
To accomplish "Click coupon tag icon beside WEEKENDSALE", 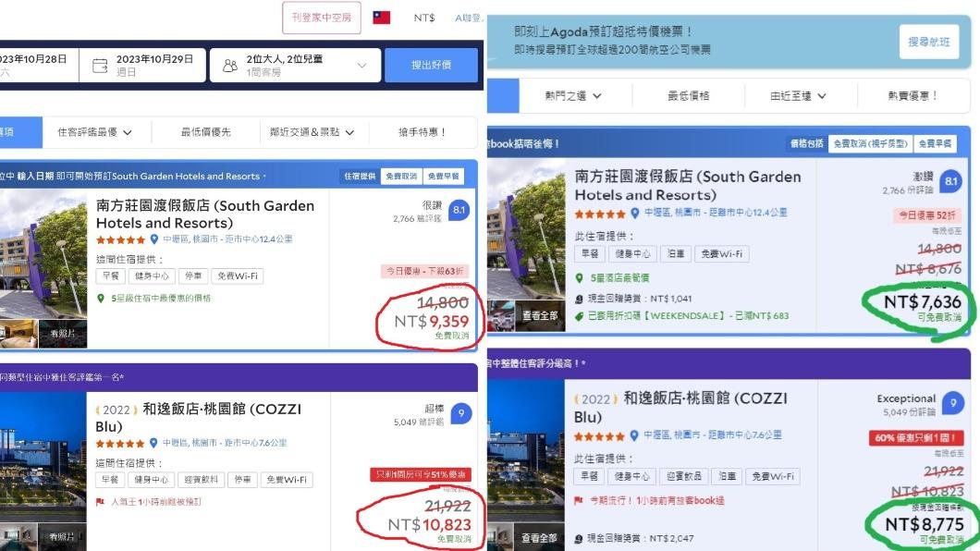I will click(x=580, y=316).
